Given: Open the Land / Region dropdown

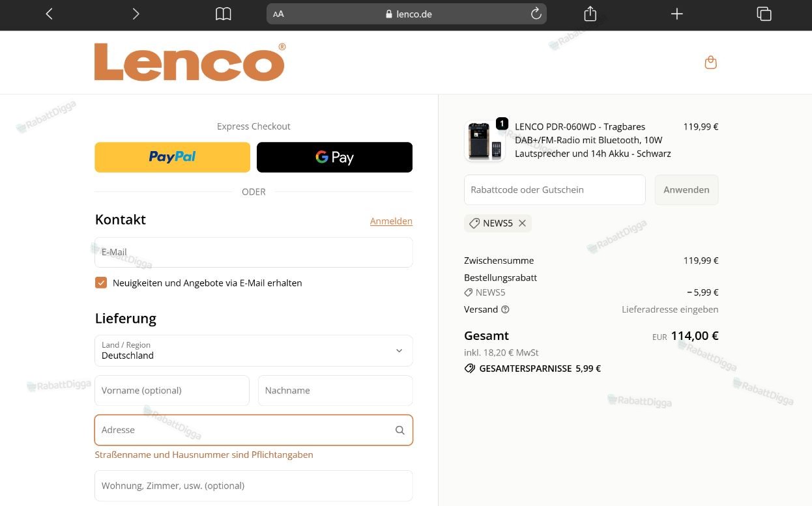Looking at the screenshot, I should coord(254,350).
